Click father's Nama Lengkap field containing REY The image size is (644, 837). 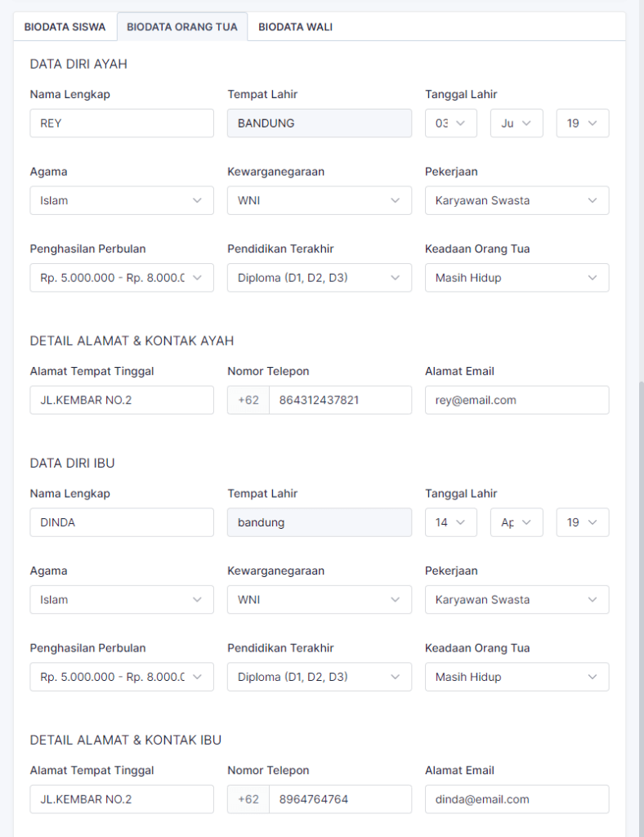click(122, 123)
